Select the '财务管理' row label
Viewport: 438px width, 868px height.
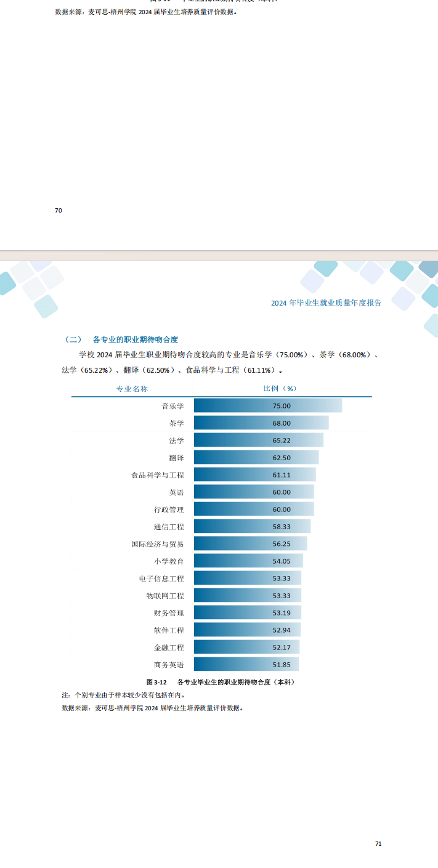169,613
